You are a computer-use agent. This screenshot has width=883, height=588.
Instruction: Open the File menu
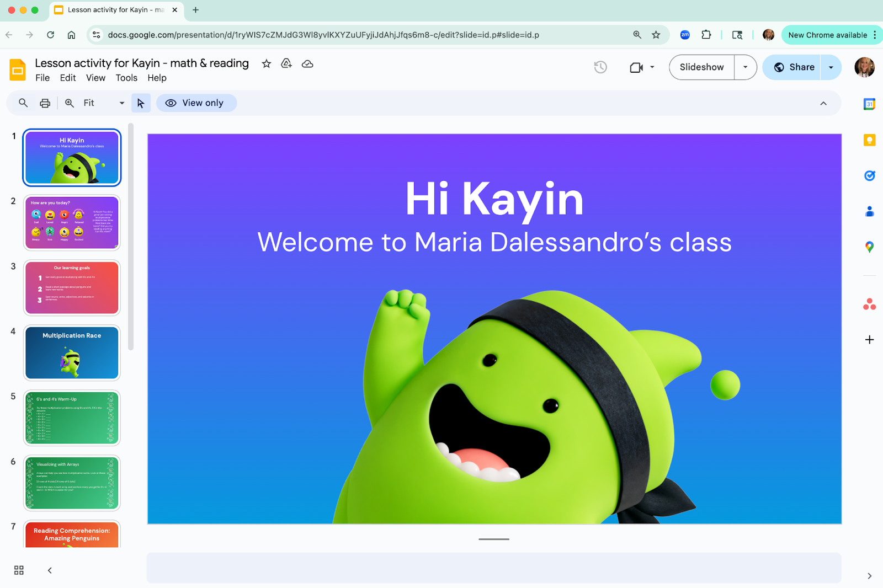pyautogui.click(x=42, y=78)
